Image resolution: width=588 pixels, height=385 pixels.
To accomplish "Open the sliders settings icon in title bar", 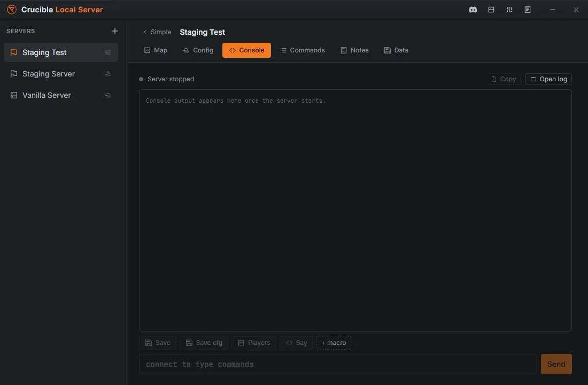I will pos(509,10).
